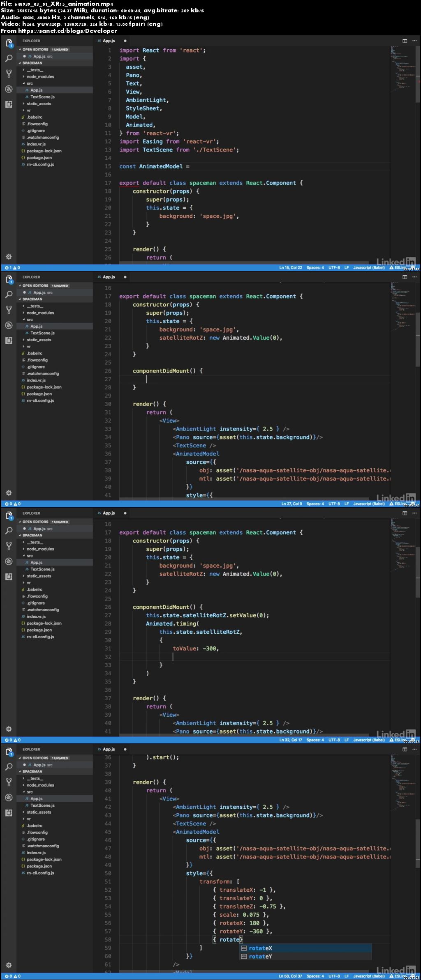The width and height of the screenshot is (421, 980).
Task: Open Search icon in the second frame
Action: [9, 294]
